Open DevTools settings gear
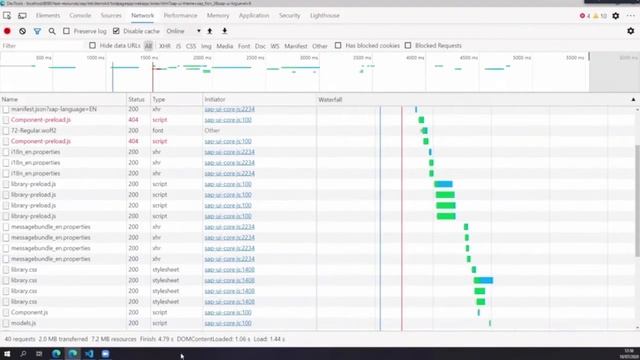This screenshot has width=640, height=360. (x=616, y=16)
